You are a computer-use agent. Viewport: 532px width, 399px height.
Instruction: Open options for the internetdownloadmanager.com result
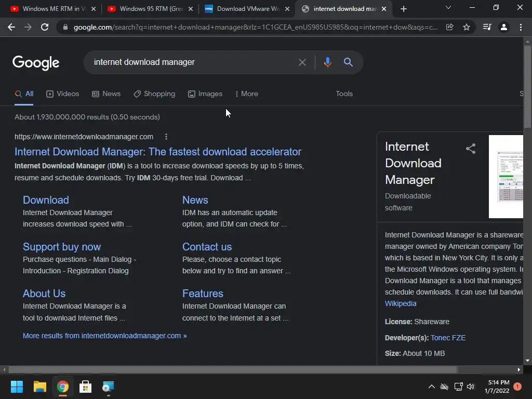click(166, 137)
